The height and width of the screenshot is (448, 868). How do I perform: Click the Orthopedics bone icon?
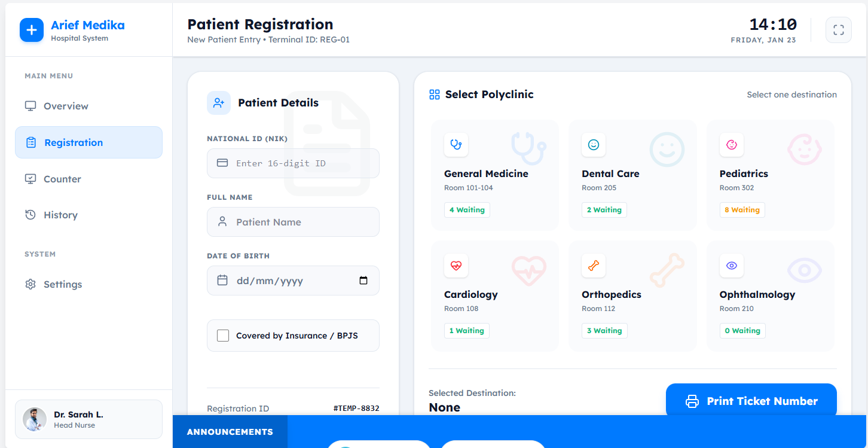pyautogui.click(x=594, y=265)
